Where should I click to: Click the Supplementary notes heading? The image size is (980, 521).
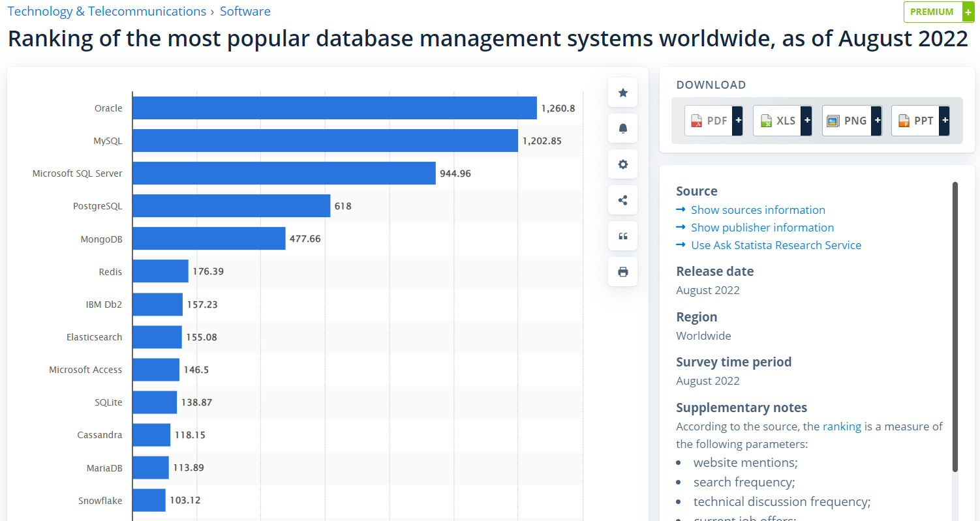point(741,408)
